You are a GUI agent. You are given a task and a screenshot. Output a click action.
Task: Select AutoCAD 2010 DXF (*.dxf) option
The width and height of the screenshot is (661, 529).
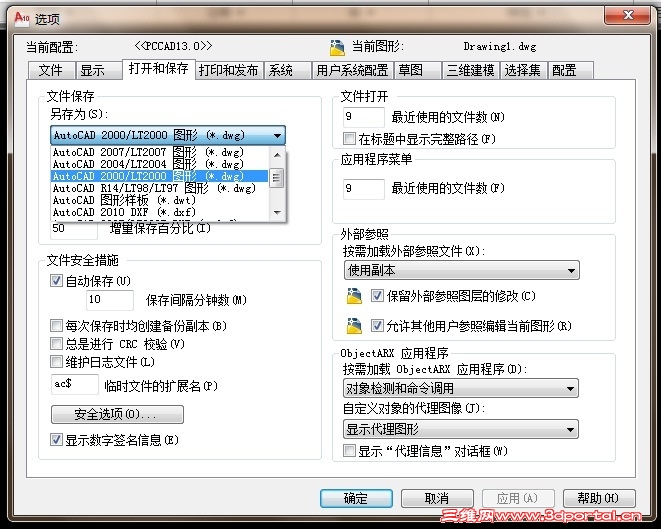pos(160,212)
